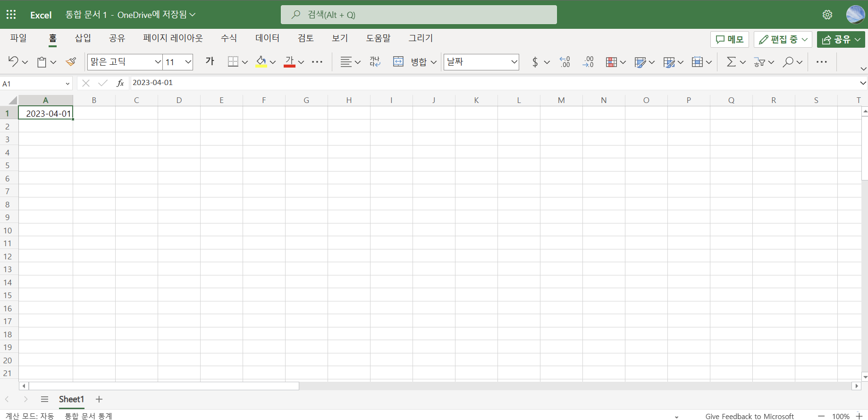Click insert function fx icon
The width and height of the screenshot is (868, 420).
(120, 83)
